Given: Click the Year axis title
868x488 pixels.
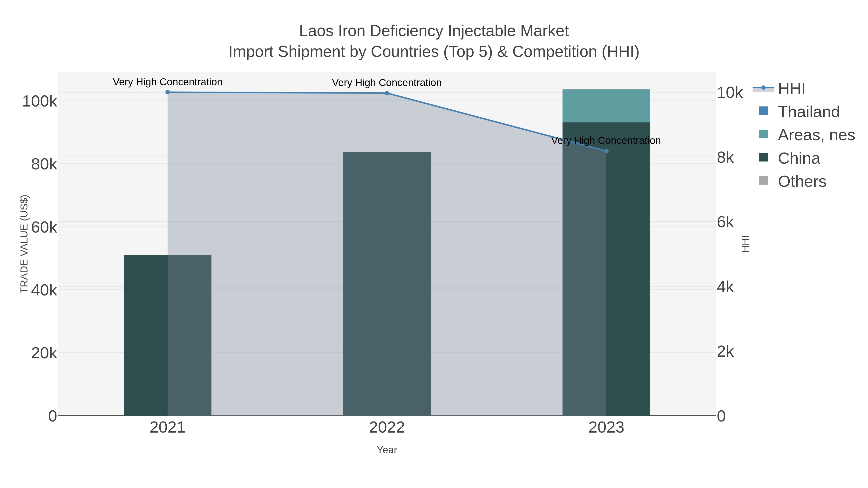Looking at the screenshot, I should tap(387, 450).
